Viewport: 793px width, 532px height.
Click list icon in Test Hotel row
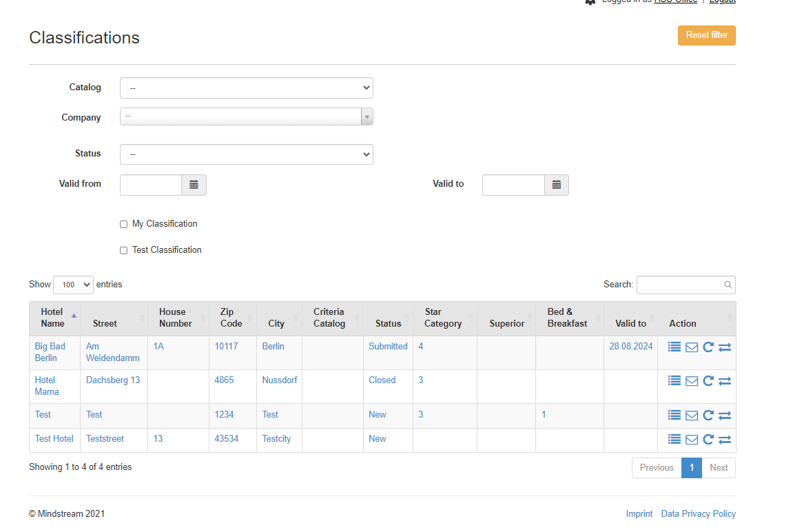(674, 440)
